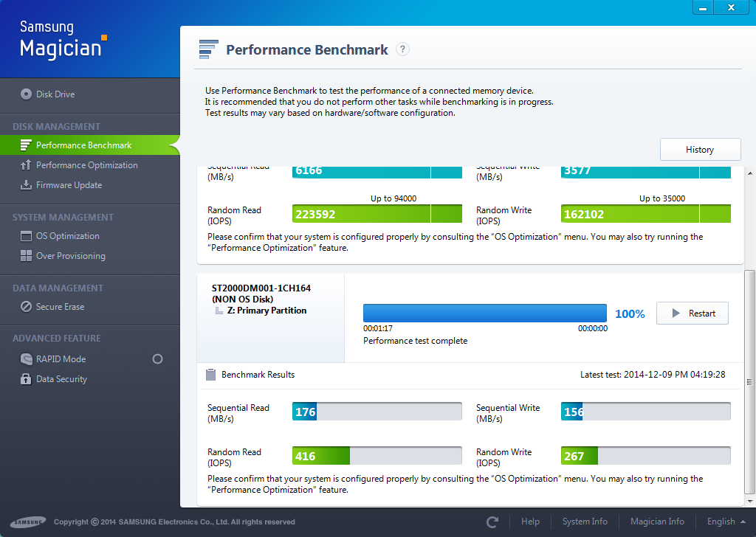Click the Performance Benchmark header icon
Viewport: 756px width, 537px height.
209,49
